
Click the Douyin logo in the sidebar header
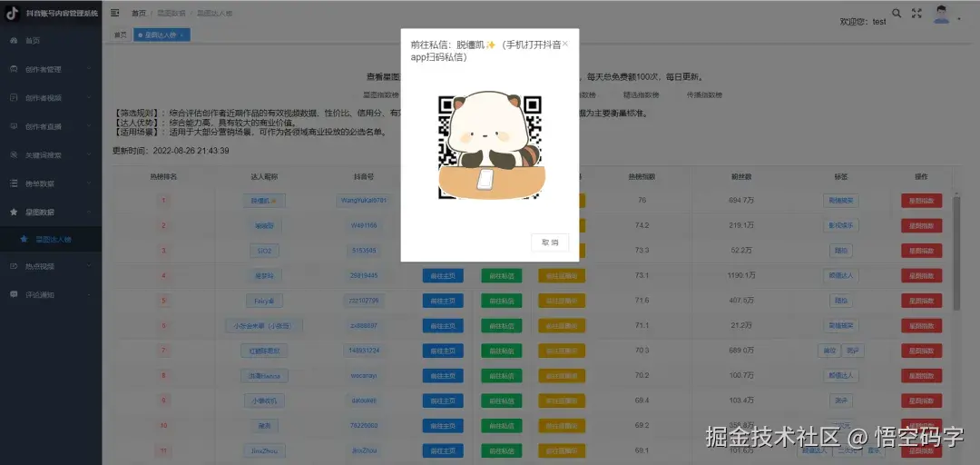[13, 13]
